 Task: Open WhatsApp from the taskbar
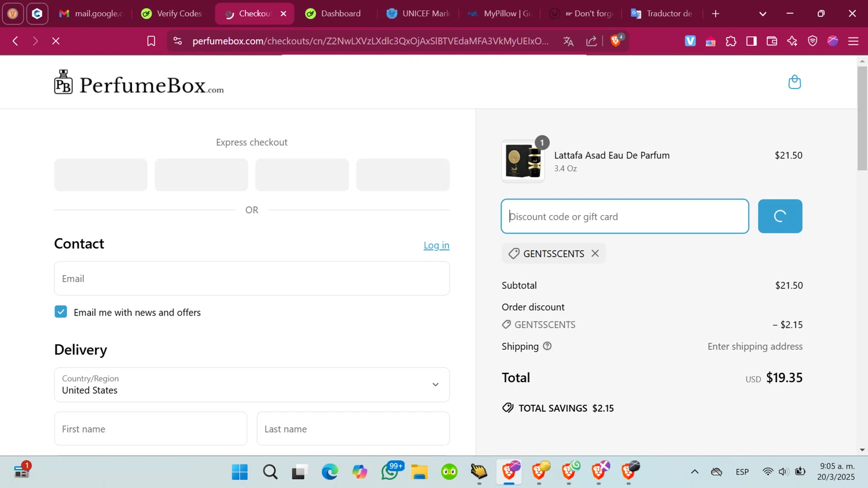point(391,472)
